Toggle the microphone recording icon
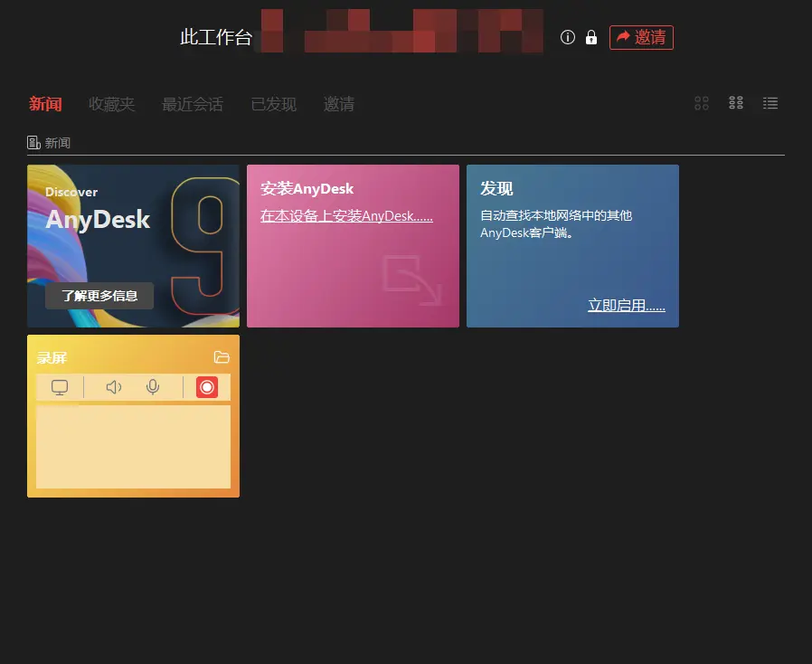 (x=153, y=387)
